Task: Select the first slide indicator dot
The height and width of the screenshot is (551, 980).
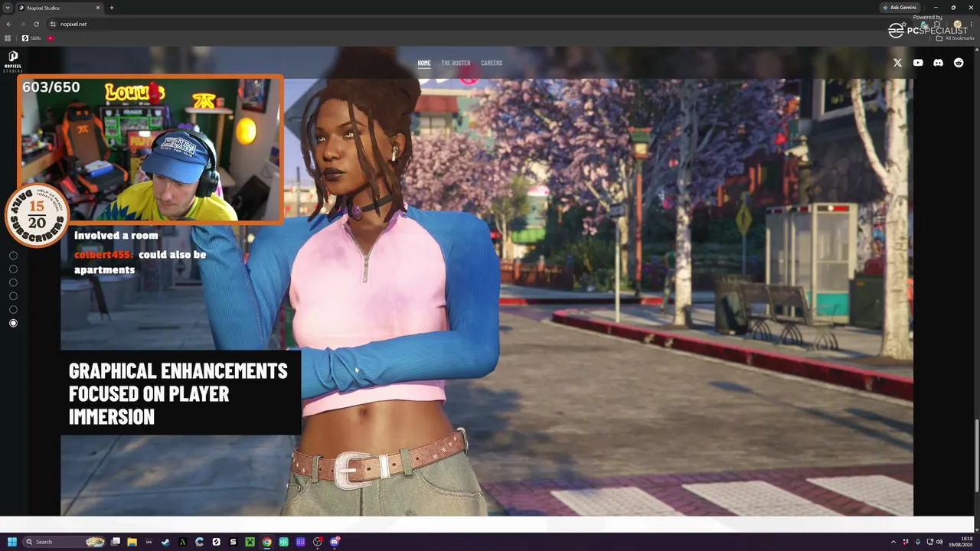Action: (13, 256)
